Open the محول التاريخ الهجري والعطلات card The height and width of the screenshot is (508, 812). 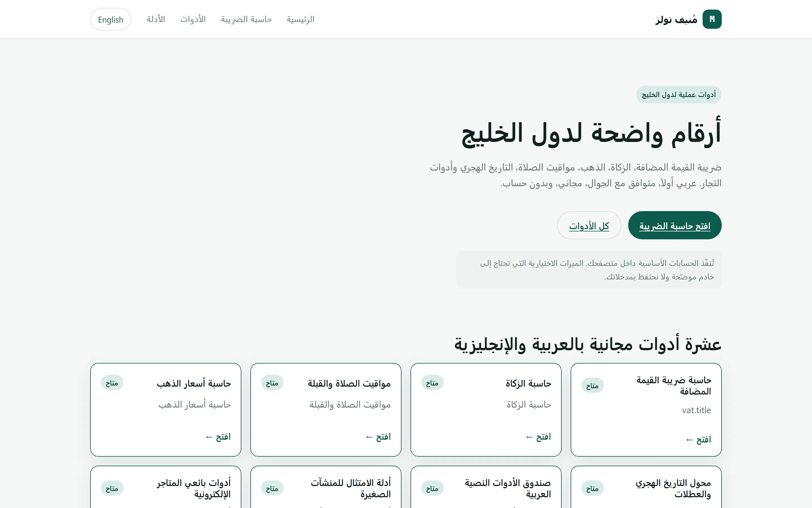646,487
